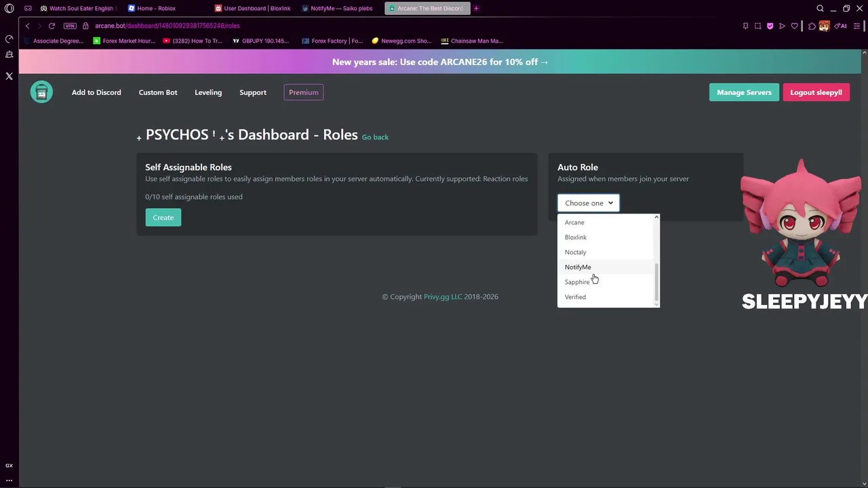Toggle the VPN badge in the address bar
The width and height of the screenshot is (868, 488).
70,26
